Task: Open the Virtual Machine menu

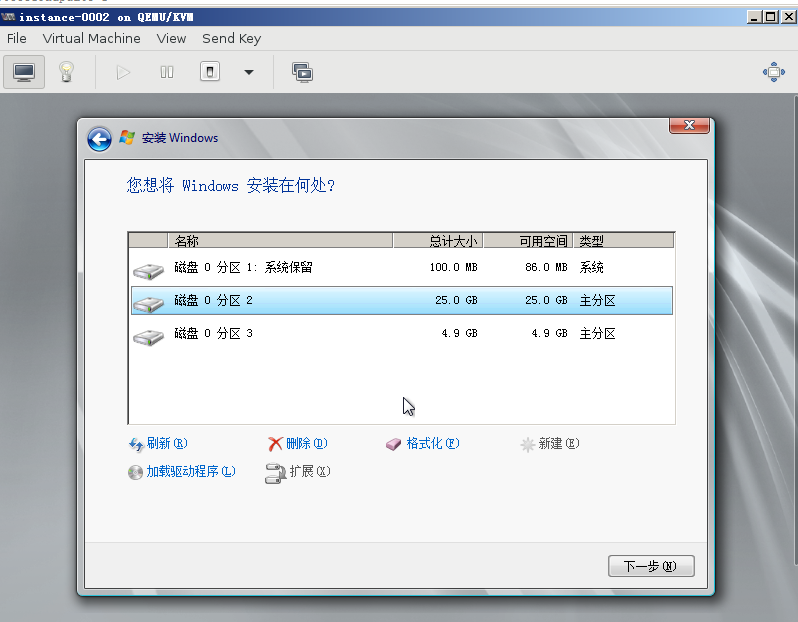Action: (92, 39)
